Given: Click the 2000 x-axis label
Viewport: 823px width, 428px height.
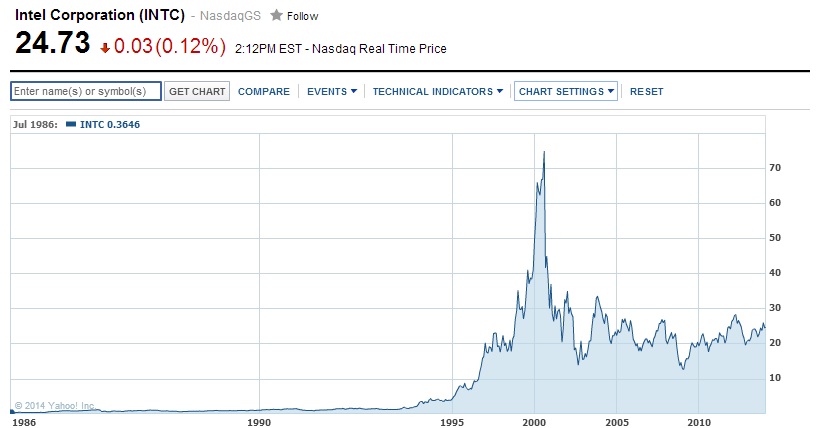Looking at the screenshot, I should point(534,422).
